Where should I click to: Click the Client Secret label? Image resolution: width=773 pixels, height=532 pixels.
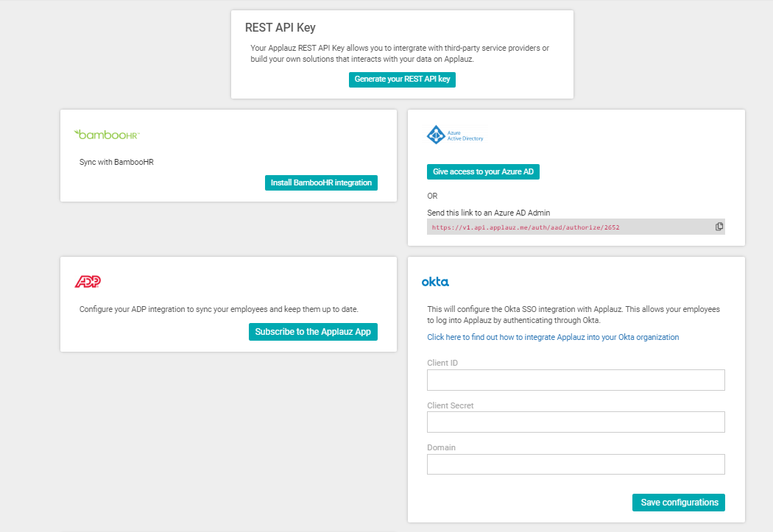click(450, 405)
